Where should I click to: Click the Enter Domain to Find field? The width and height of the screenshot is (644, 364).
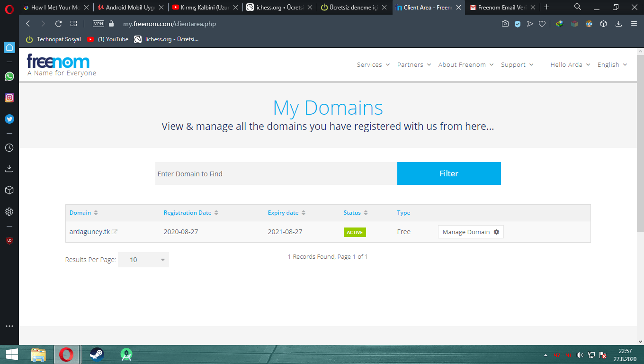coord(276,173)
